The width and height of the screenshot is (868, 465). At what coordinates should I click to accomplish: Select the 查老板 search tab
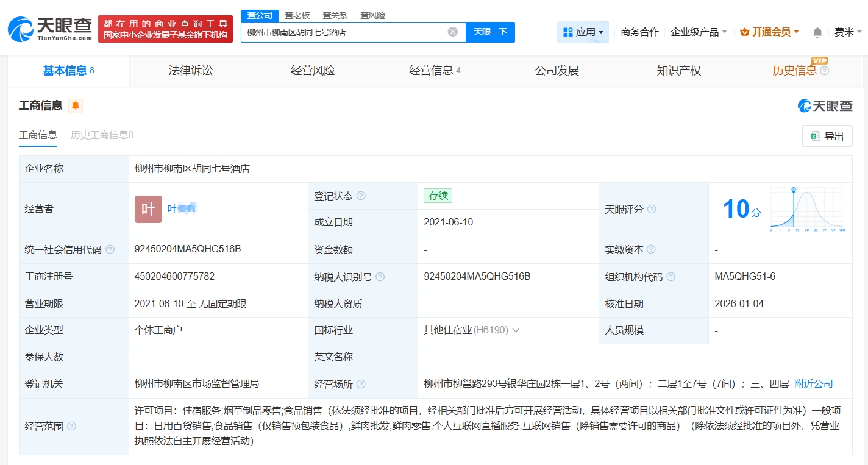pos(297,15)
